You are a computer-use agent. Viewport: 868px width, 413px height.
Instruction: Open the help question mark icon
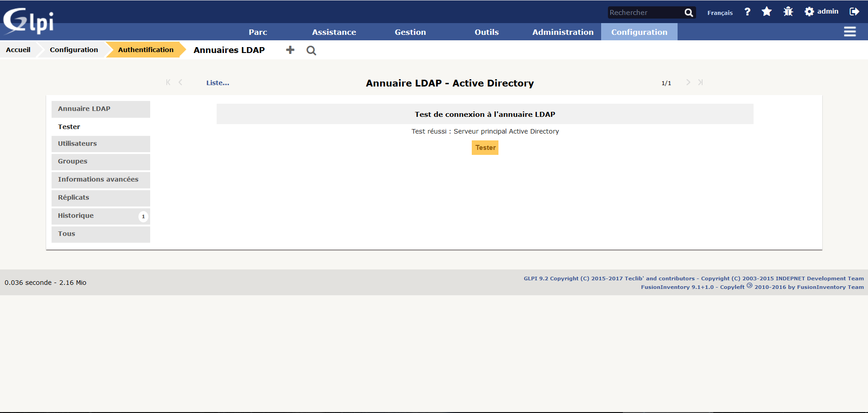[x=747, y=12]
